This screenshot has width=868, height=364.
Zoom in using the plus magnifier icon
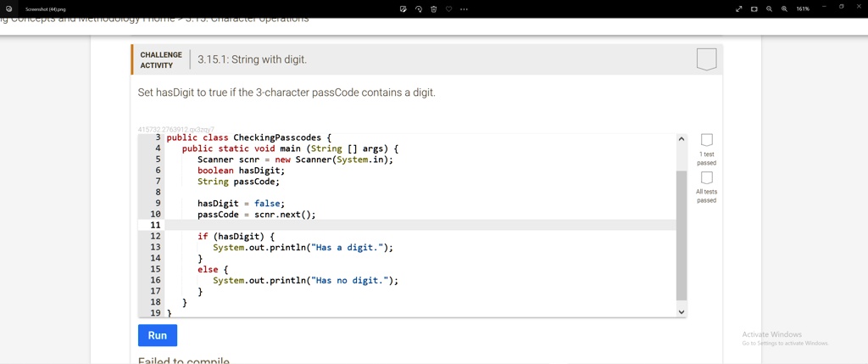[x=784, y=8]
